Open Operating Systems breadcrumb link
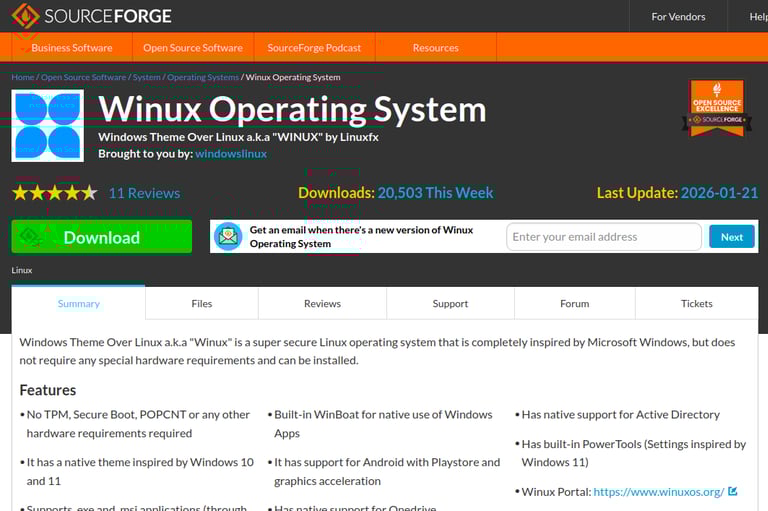Image resolution: width=768 pixels, height=511 pixels. click(x=203, y=77)
